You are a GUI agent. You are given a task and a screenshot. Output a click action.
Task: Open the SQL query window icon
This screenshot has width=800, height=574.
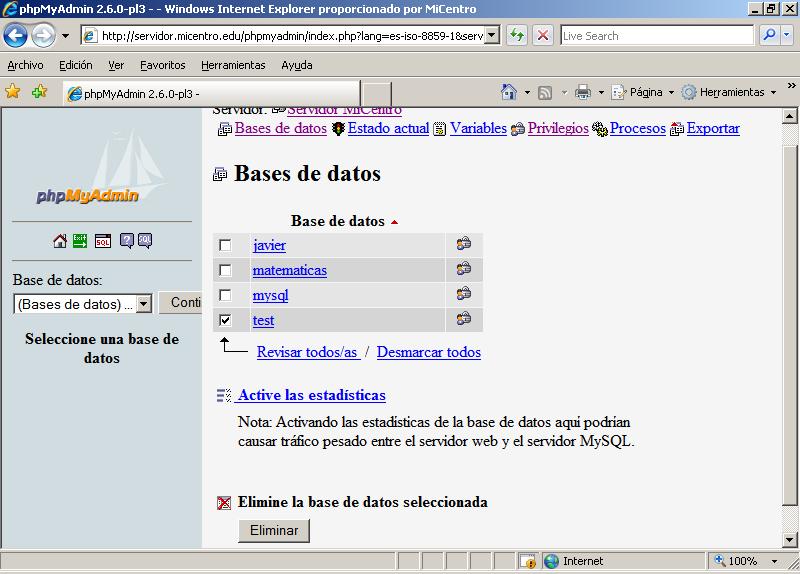[x=103, y=241]
